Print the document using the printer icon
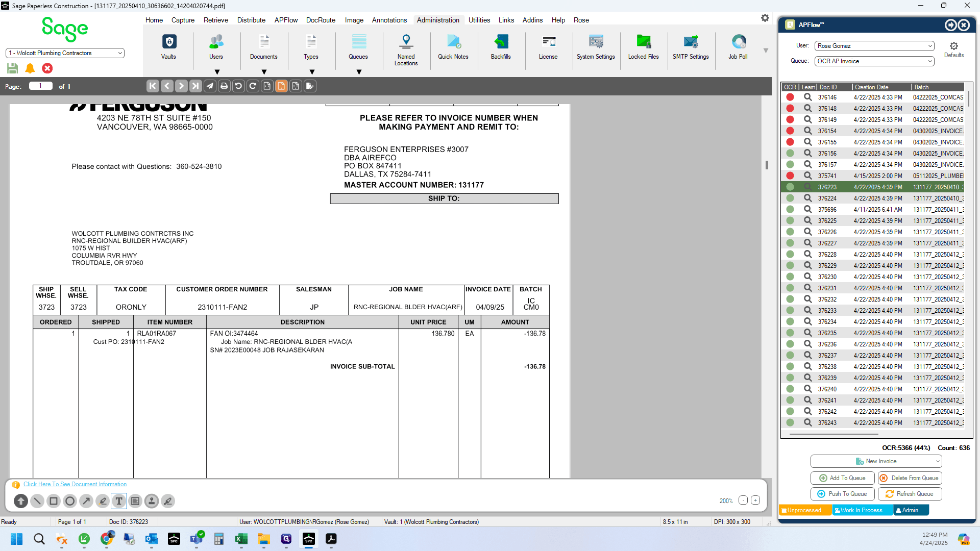This screenshot has height=551, width=980. tap(224, 86)
